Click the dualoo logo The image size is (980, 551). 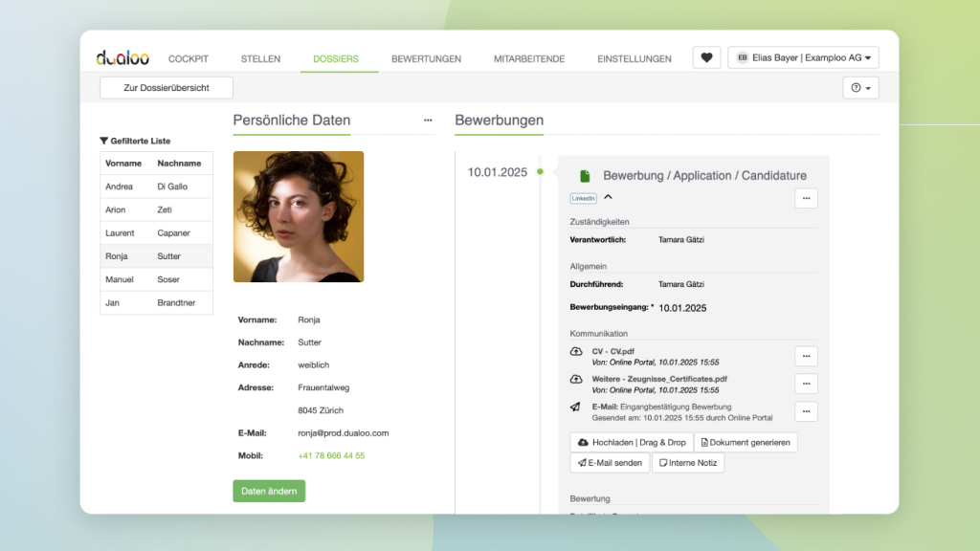coord(122,56)
